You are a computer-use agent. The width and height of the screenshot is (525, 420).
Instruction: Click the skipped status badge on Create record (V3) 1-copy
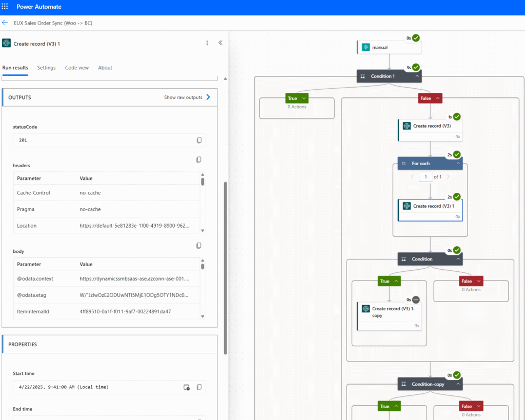[416, 300]
